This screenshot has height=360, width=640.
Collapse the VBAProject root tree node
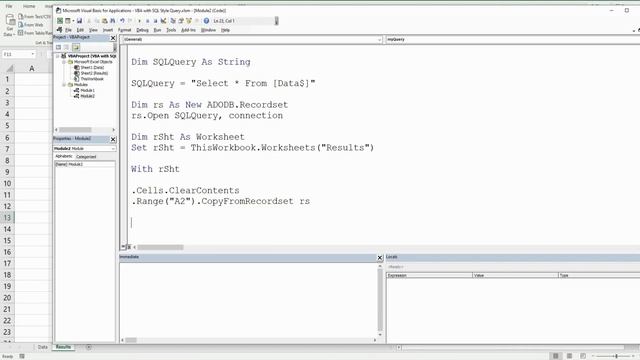pos(58,56)
